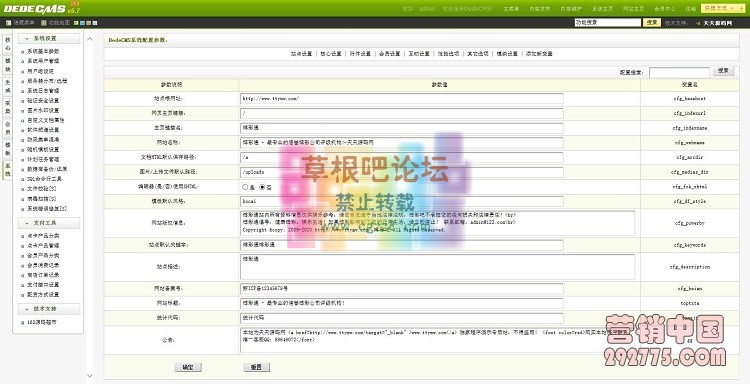Click the 确定 submit button
Image resolution: width=750 pixels, height=384 pixels.
click(188, 367)
